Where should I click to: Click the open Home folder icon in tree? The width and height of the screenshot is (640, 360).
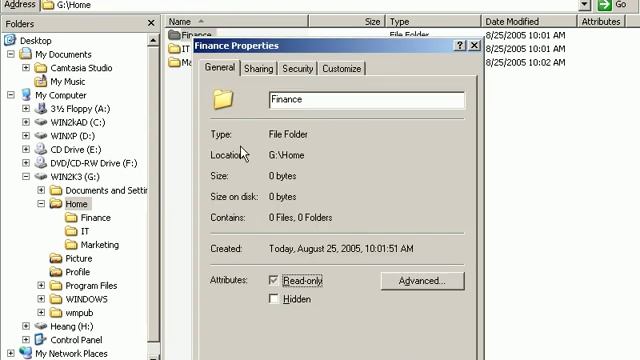coord(56,204)
